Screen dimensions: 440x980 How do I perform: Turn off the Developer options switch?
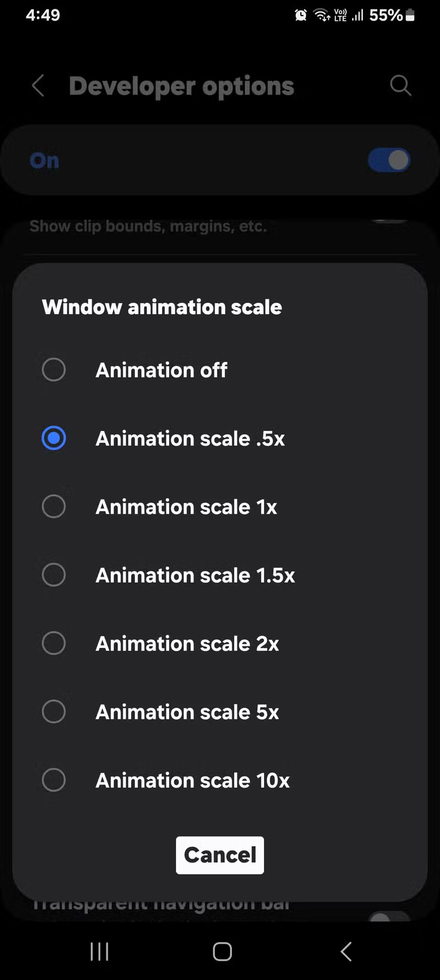click(x=389, y=160)
